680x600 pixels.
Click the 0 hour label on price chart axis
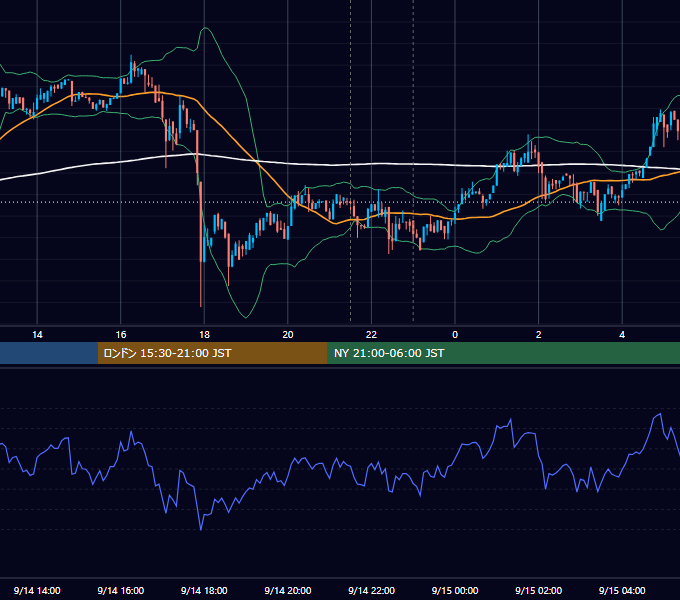(x=455, y=335)
